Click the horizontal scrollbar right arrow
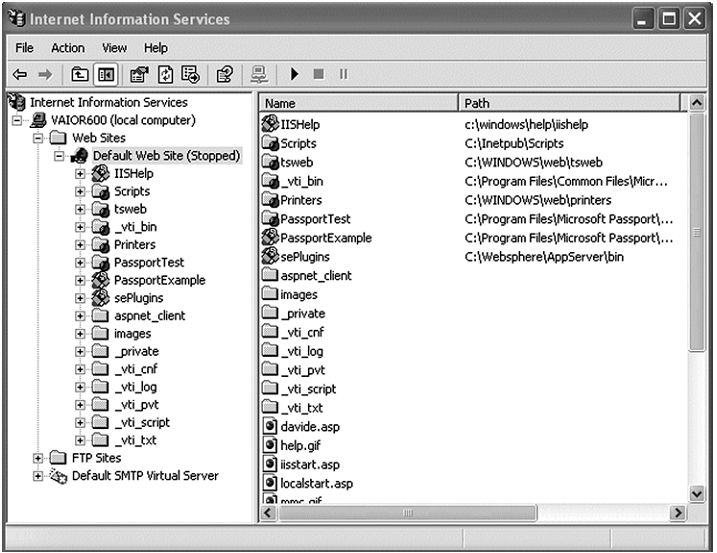Image resolution: width=717 pixels, height=553 pixels. coord(677,513)
